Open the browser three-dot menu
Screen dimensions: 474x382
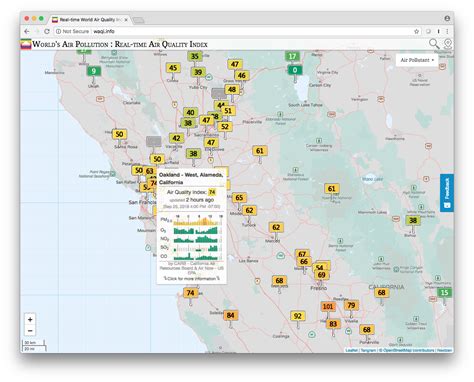click(x=447, y=31)
